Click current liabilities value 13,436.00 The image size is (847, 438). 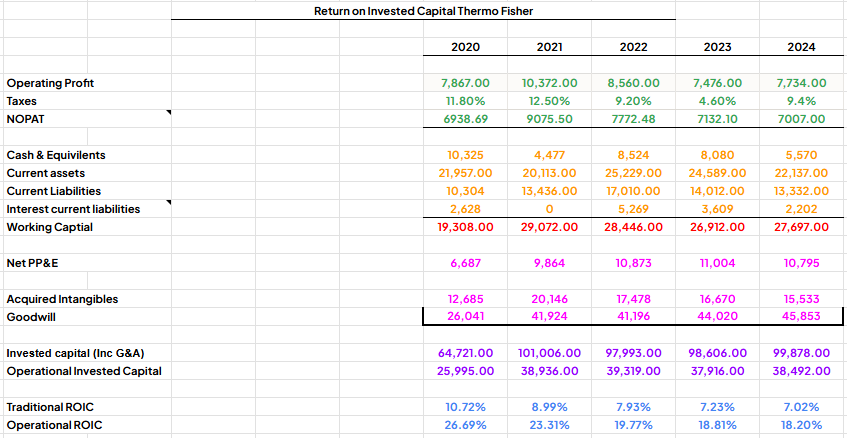click(x=549, y=191)
